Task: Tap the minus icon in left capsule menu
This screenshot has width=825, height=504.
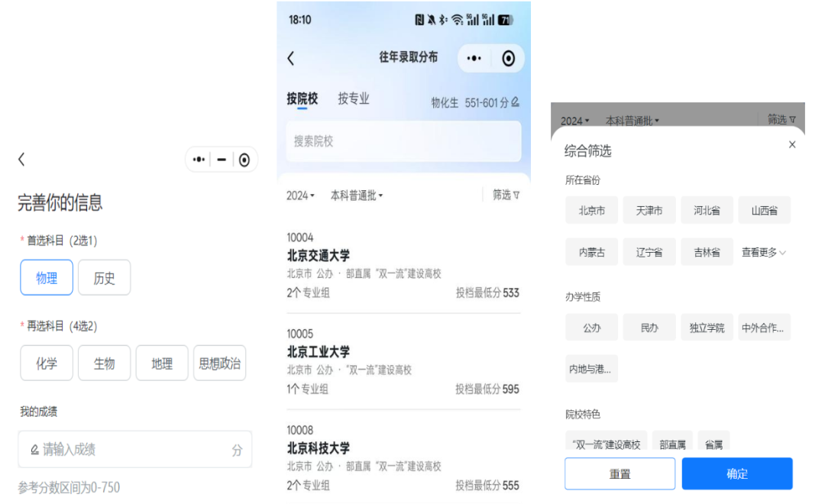Action: click(x=222, y=160)
